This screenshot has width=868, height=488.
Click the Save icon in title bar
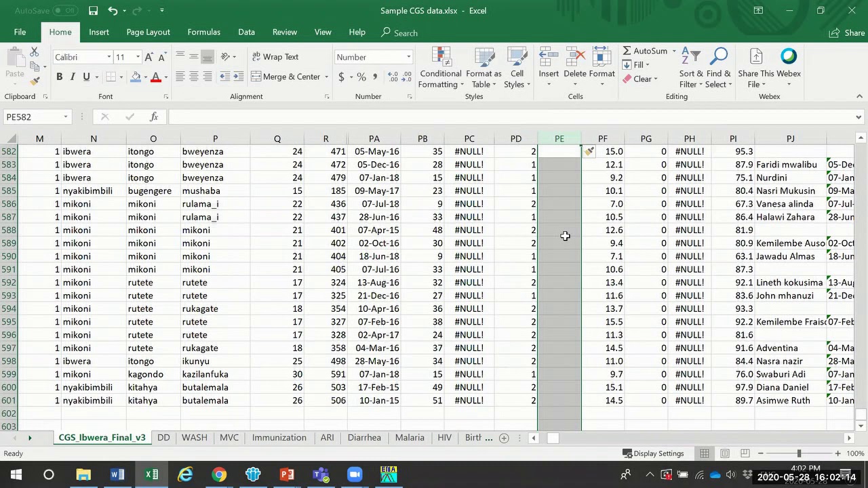click(94, 11)
